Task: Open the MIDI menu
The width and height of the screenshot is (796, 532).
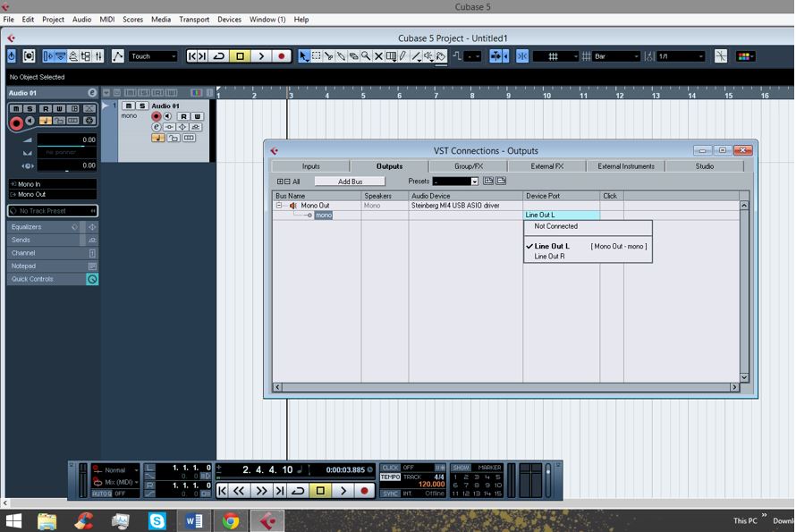Action: tap(107, 20)
